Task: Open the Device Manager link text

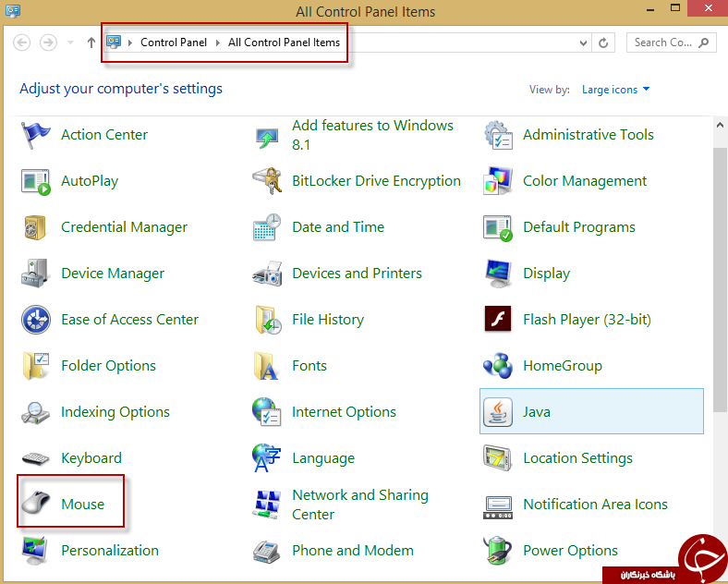Action: [x=113, y=274]
